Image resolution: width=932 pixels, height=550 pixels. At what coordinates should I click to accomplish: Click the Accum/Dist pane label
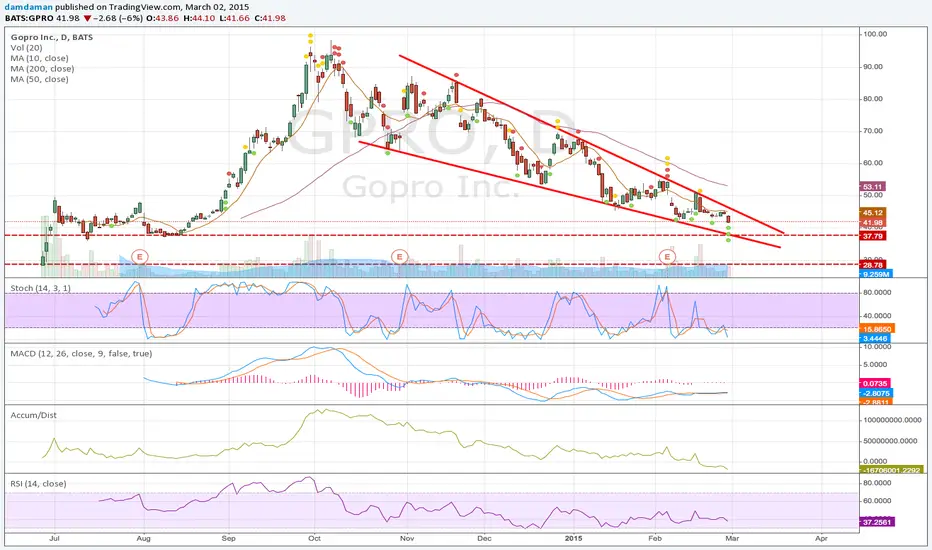[33, 415]
